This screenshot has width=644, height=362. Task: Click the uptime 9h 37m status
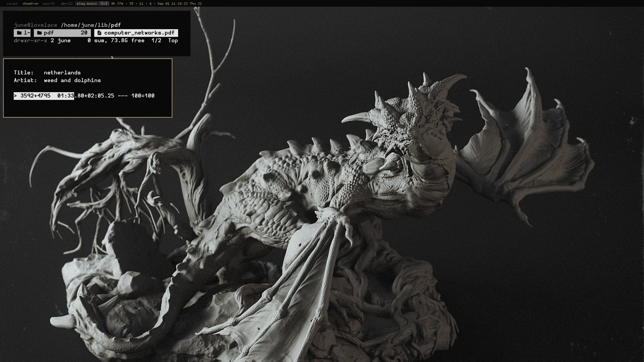pyautogui.click(x=117, y=4)
